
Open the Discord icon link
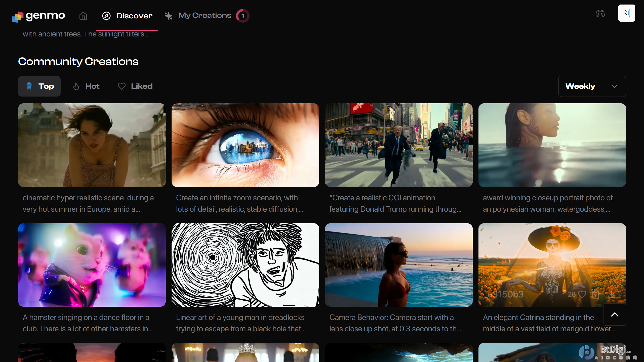pyautogui.click(x=600, y=14)
